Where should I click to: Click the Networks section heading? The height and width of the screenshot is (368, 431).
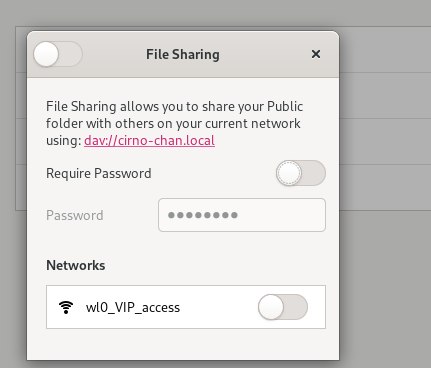click(76, 265)
